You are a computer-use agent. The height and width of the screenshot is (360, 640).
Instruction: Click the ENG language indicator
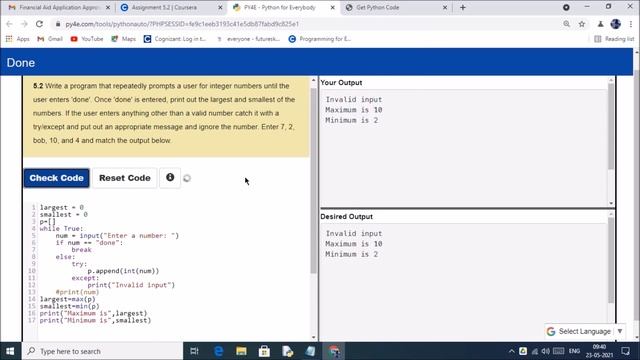pyautogui.click(x=574, y=351)
